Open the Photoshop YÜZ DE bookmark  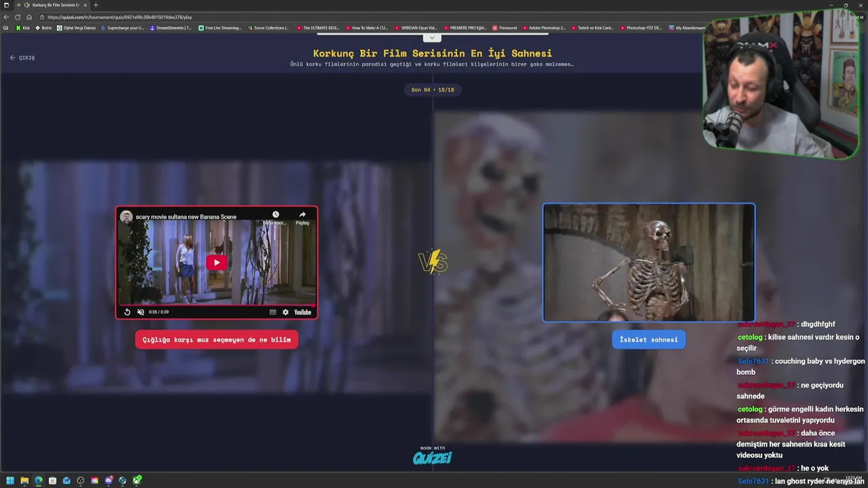click(x=641, y=28)
